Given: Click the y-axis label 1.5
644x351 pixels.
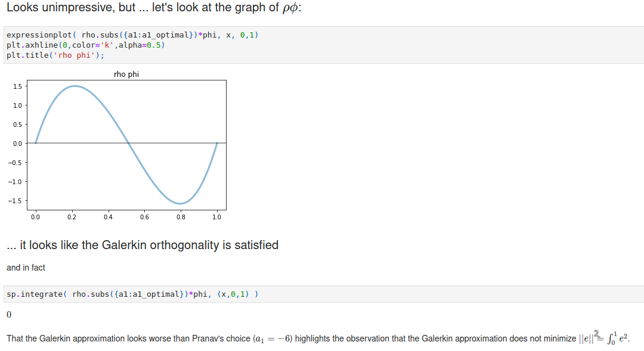Looking at the screenshot, I should [17, 86].
